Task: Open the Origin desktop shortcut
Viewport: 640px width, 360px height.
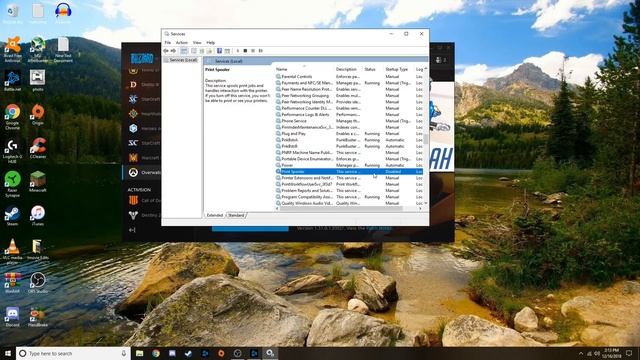Action: point(38,114)
